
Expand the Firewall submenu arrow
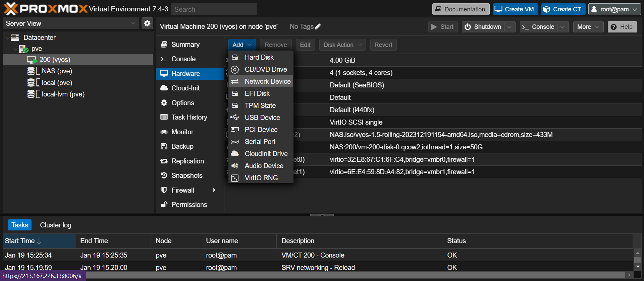(214, 190)
